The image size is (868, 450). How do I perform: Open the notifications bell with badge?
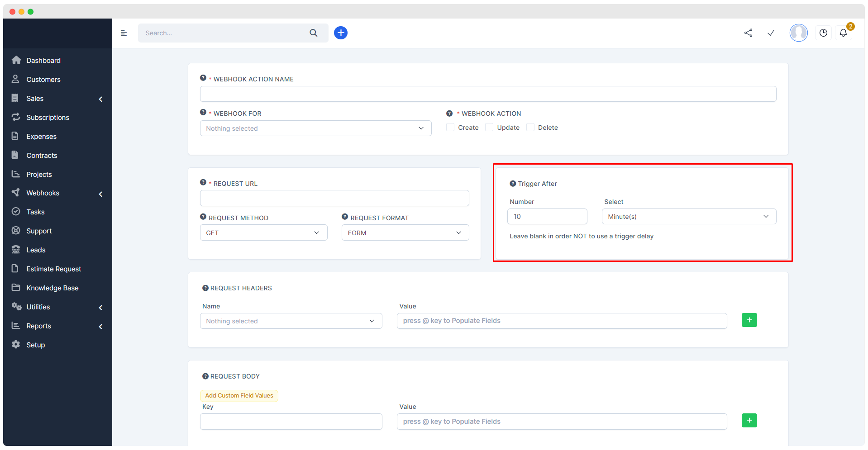pyautogui.click(x=843, y=33)
